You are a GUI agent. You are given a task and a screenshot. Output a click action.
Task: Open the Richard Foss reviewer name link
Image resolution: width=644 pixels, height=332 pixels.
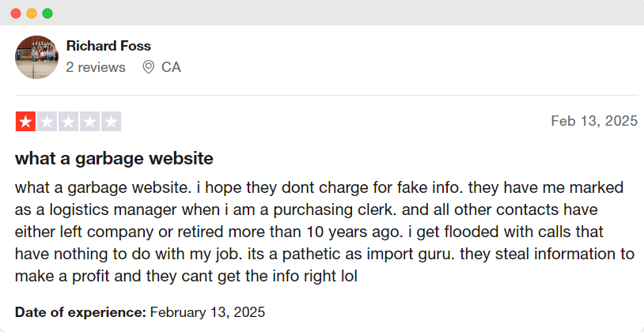pos(108,46)
